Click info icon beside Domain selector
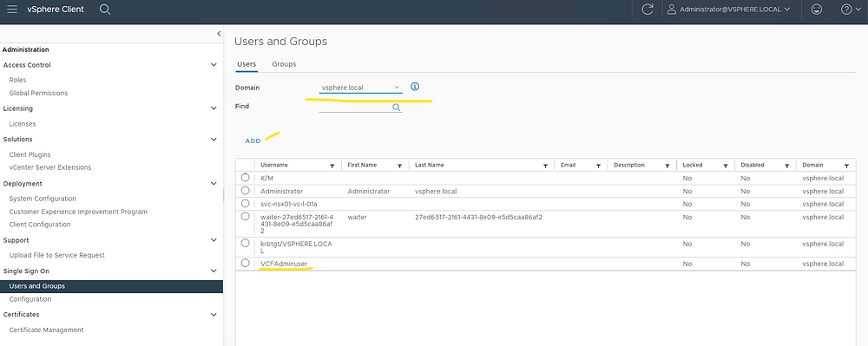 (x=415, y=87)
